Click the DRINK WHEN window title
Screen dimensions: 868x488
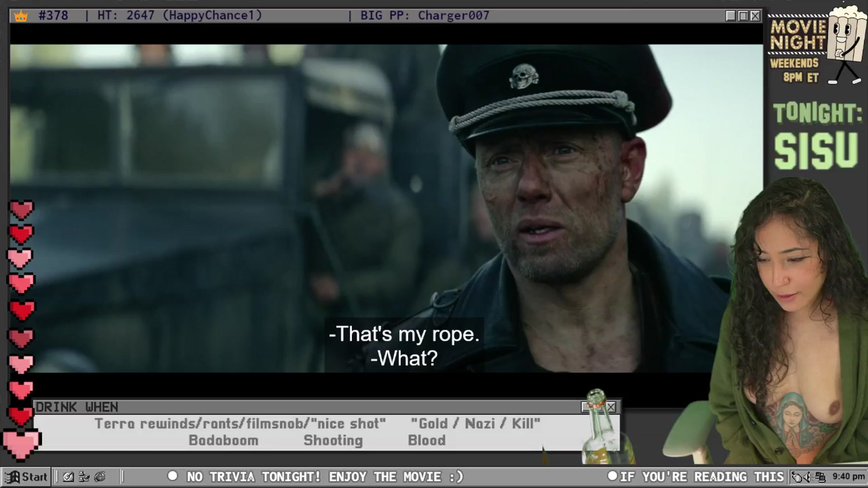77,407
